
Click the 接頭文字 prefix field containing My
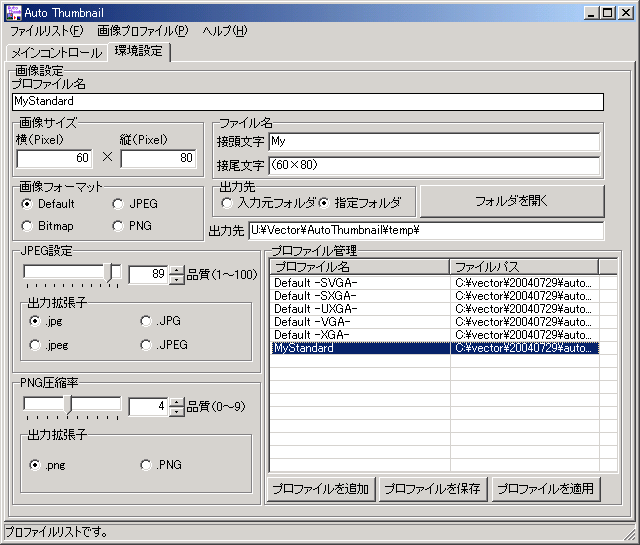tap(434, 142)
